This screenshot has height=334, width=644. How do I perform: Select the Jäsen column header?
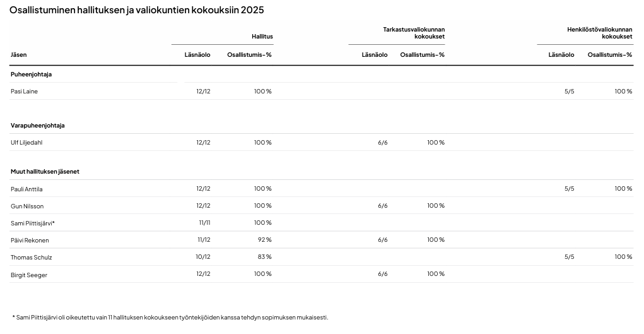(19, 55)
